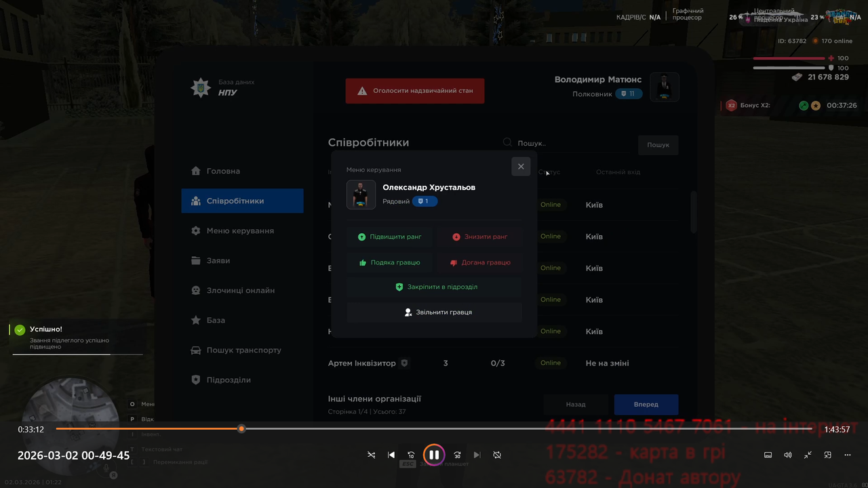868x488 pixels.
Task: Assign player with Закріпити в підрозділ
Action: [434, 287]
